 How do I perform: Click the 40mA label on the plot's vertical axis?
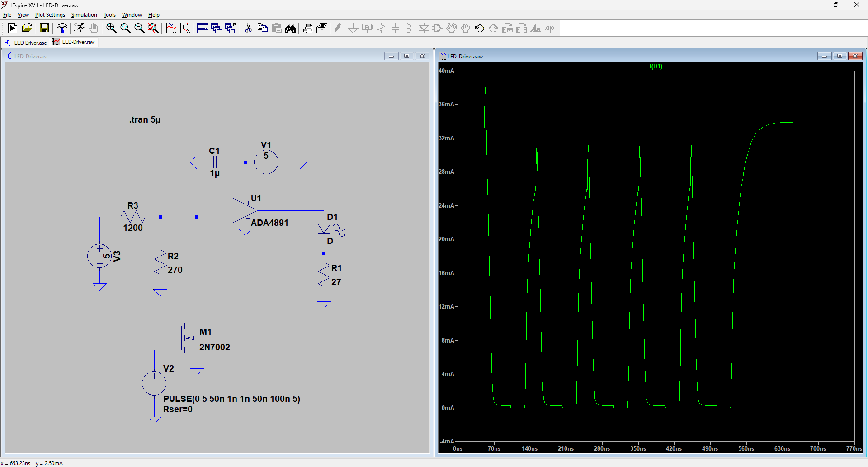click(x=446, y=71)
